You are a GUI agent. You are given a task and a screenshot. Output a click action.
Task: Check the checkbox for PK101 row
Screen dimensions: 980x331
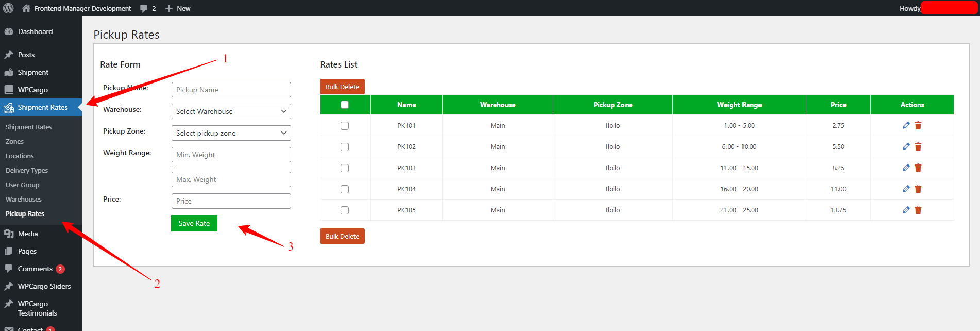tap(345, 126)
